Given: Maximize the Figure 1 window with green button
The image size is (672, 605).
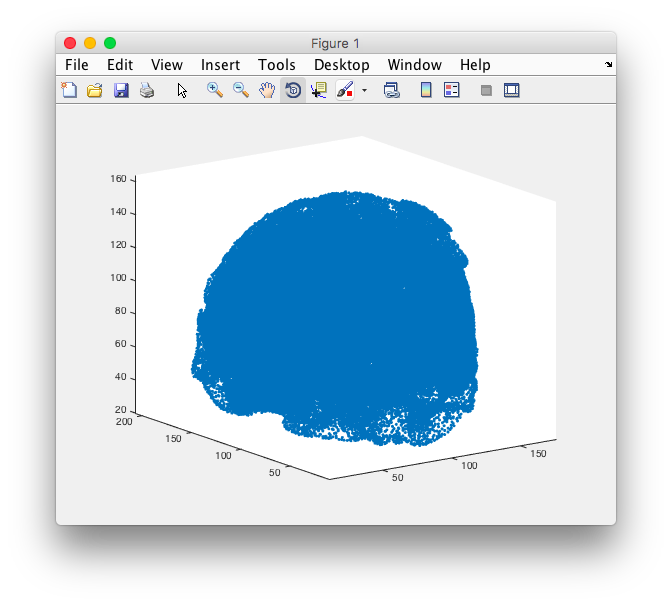Looking at the screenshot, I should coord(110,43).
